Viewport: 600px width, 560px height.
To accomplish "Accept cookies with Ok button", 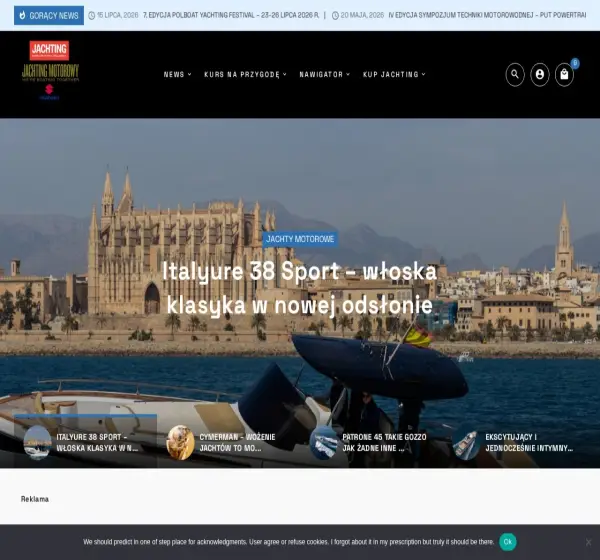I will coord(508,542).
